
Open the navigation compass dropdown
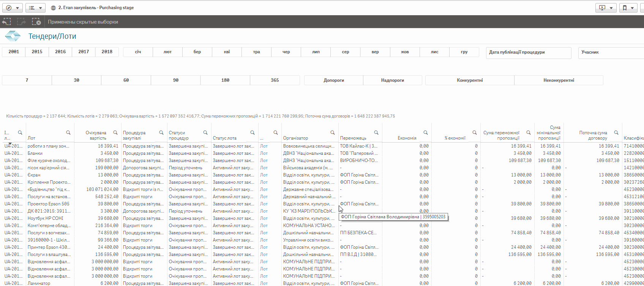pos(13,8)
